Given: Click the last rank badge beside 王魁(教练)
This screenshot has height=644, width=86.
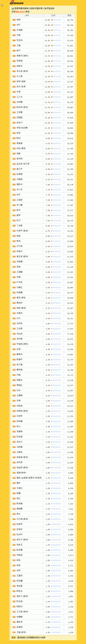Looking at the screenshot, I should 14,632.
